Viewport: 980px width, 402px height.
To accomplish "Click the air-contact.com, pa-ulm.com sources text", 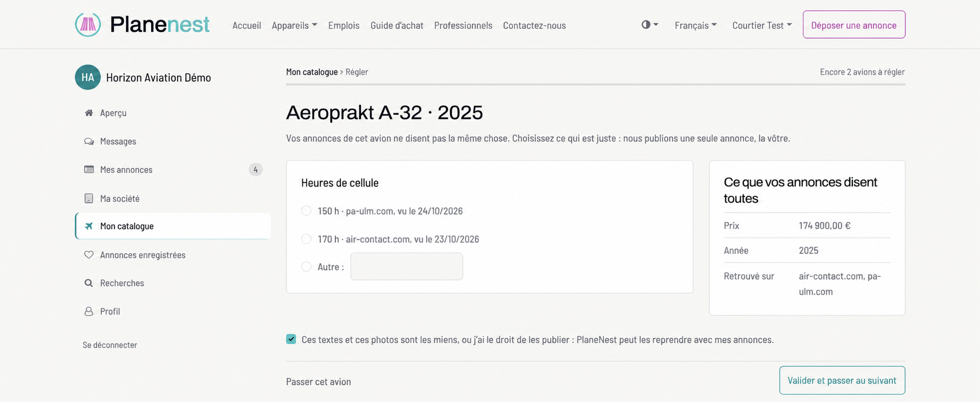I will point(840,284).
